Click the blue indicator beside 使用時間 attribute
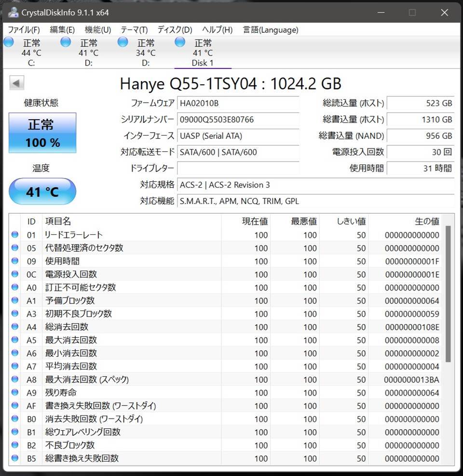Viewport: 463px width, 476px height. tap(14, 261)
